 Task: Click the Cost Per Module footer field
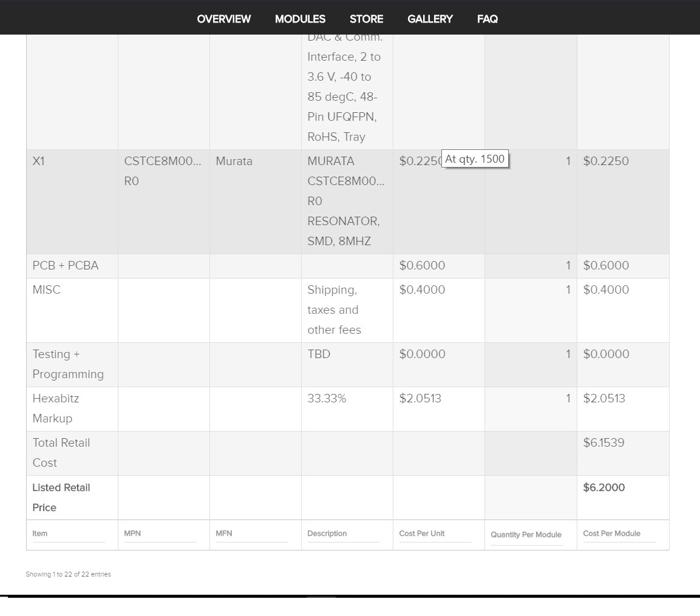point(620,533)
